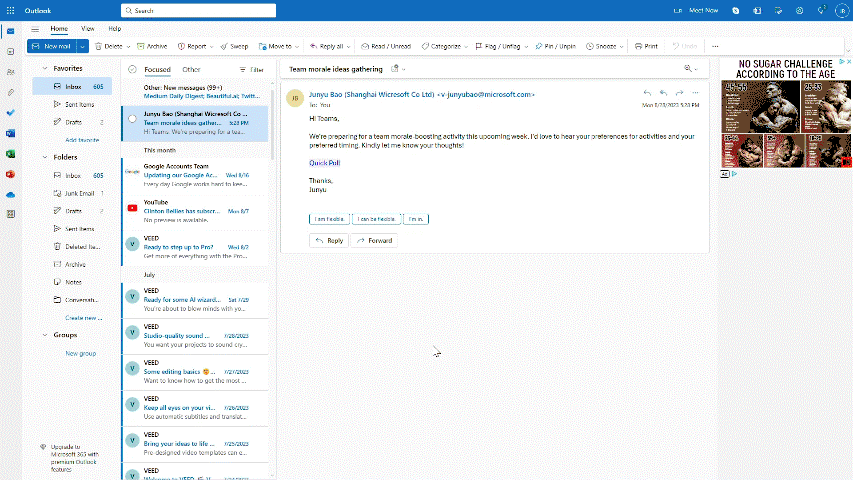This screenshot has height=480, width=853.
Task: Open Google Accounts Team message
Action: tap(195, 175)
